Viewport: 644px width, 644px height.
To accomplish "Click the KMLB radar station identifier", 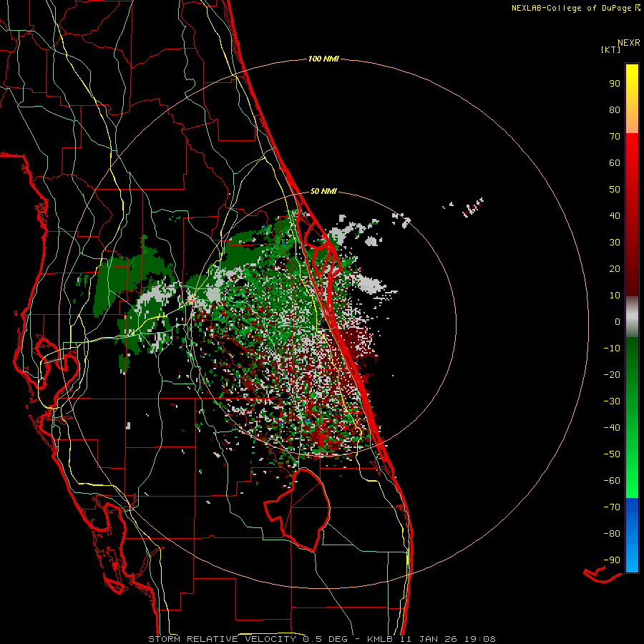I will tap(380, 639).
